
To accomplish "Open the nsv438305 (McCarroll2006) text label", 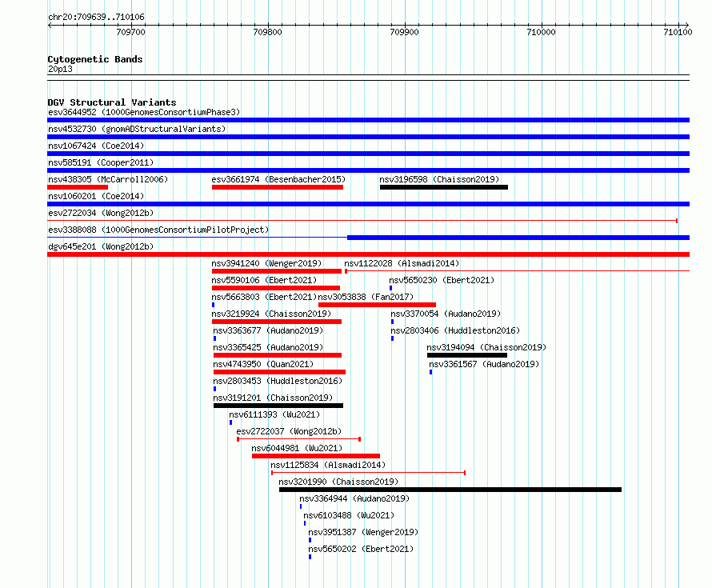I will coord(108,179).
